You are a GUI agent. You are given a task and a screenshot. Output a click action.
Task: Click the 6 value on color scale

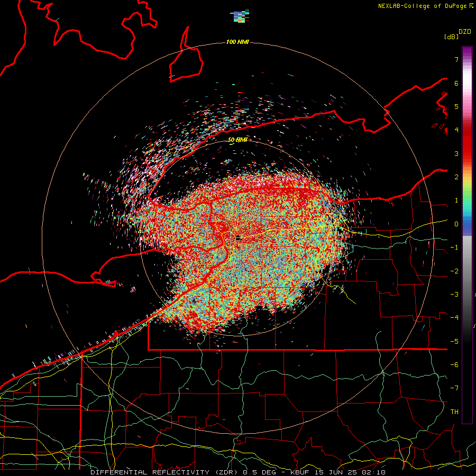click(x=456, y=83)
